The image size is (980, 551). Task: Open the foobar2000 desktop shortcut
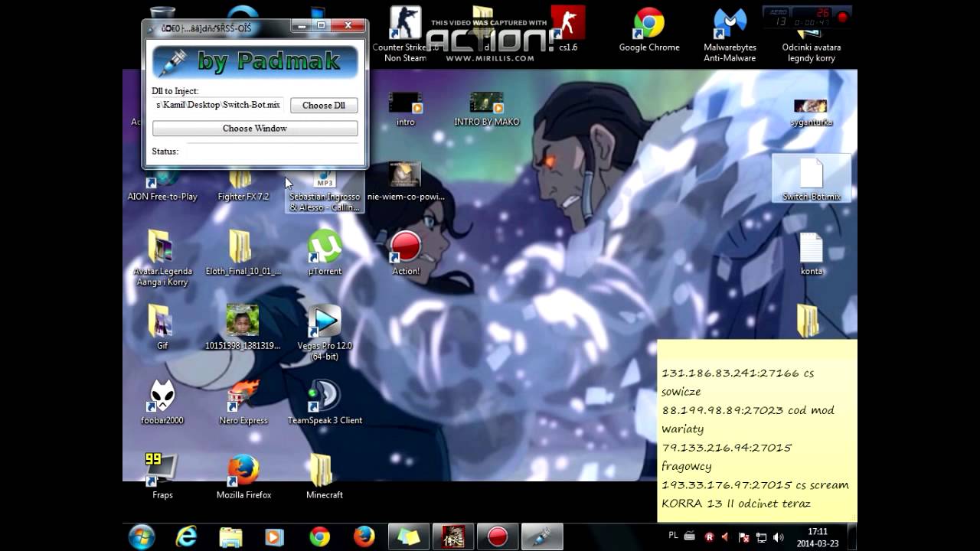point(162,403)
